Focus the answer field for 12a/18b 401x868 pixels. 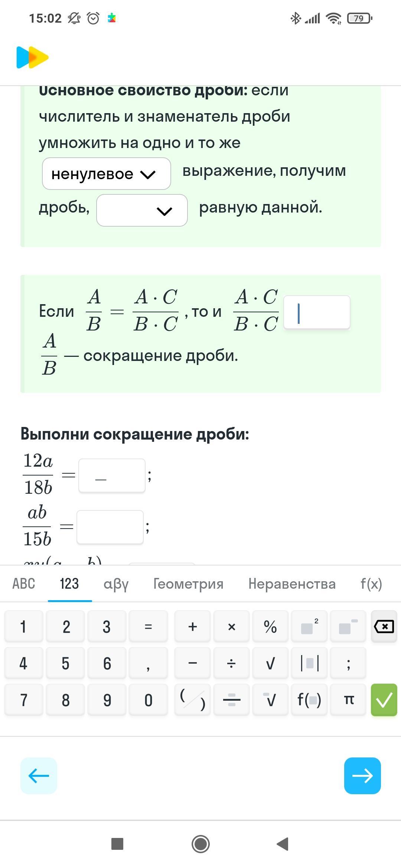tap(112, 476)
